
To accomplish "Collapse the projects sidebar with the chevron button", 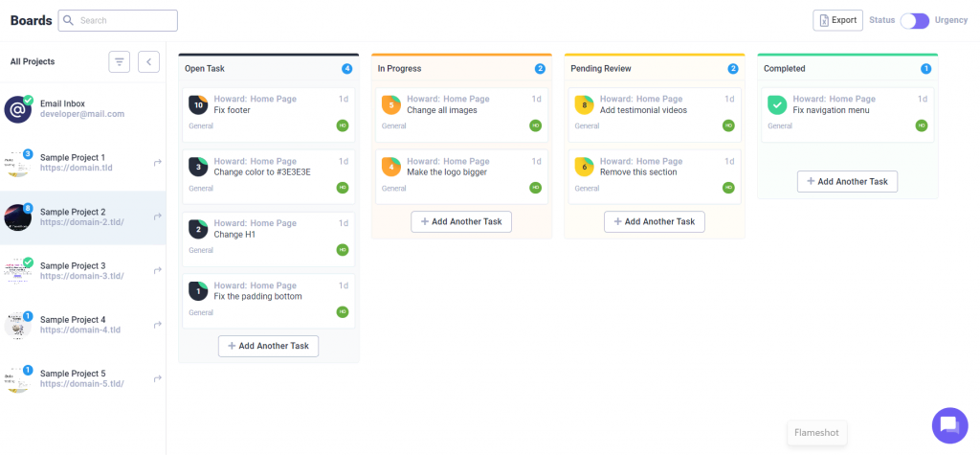I will [148, 62].
